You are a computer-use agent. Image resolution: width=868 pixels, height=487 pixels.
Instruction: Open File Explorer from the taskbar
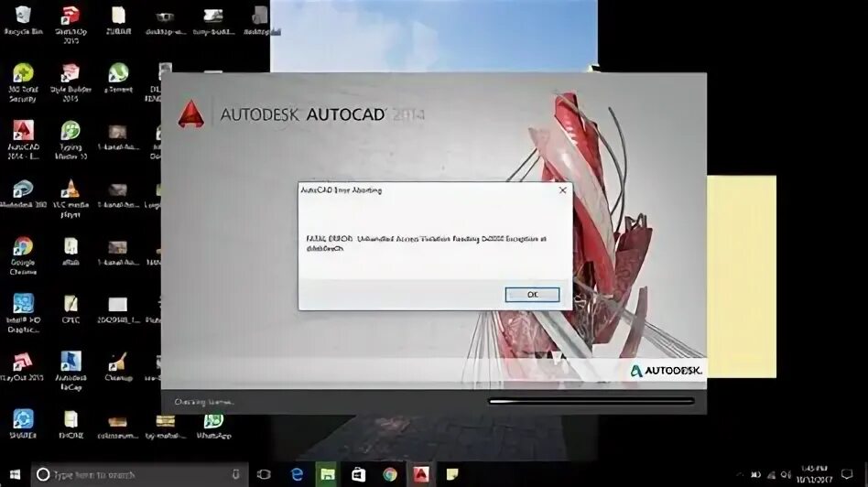(x=327, y=474)
